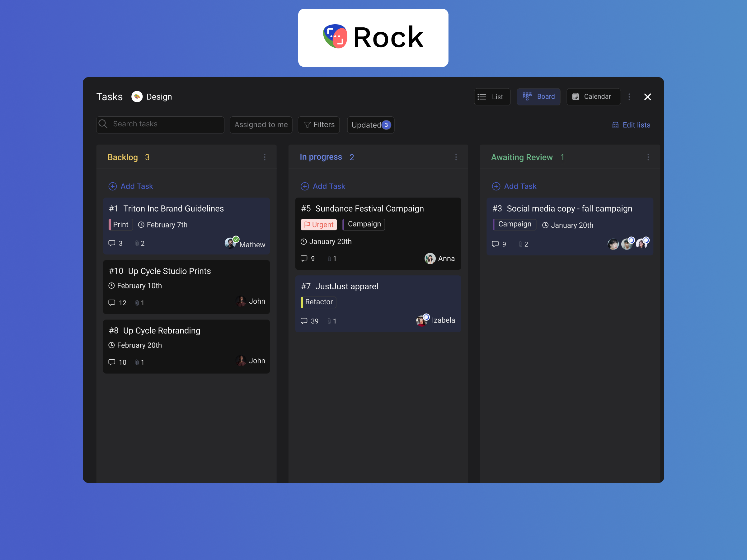747x560 pixels.
Task: Click the attachment icon on Sundance task
Action: tap(329, 258)
